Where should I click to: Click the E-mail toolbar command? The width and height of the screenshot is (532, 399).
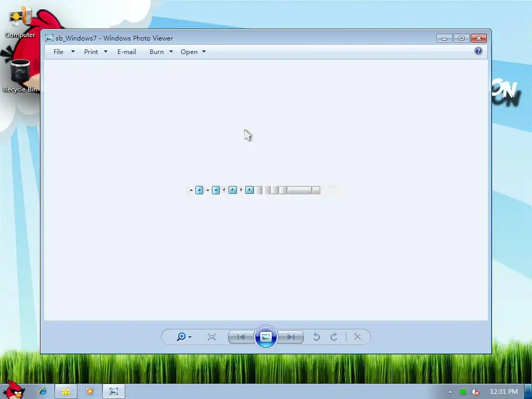127,51
